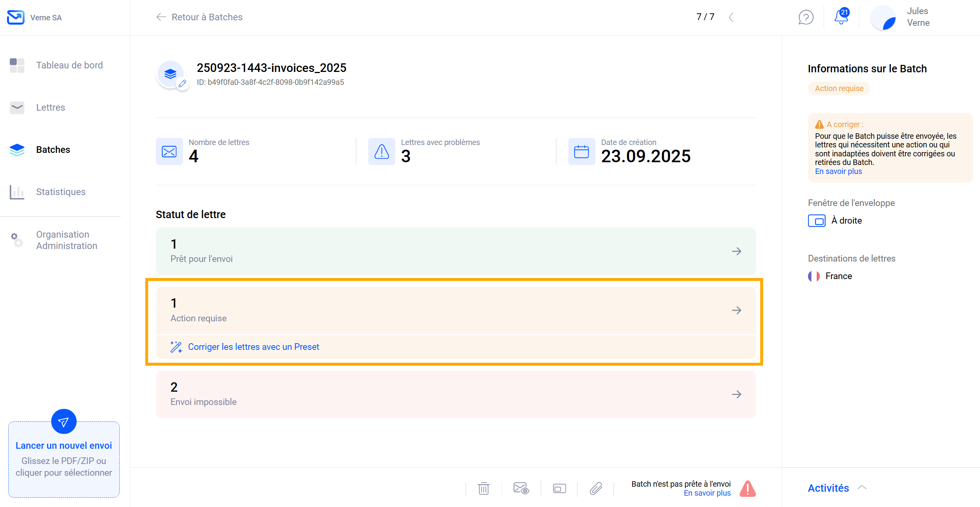Open the Envoi impossible letters row

[455, 394]
